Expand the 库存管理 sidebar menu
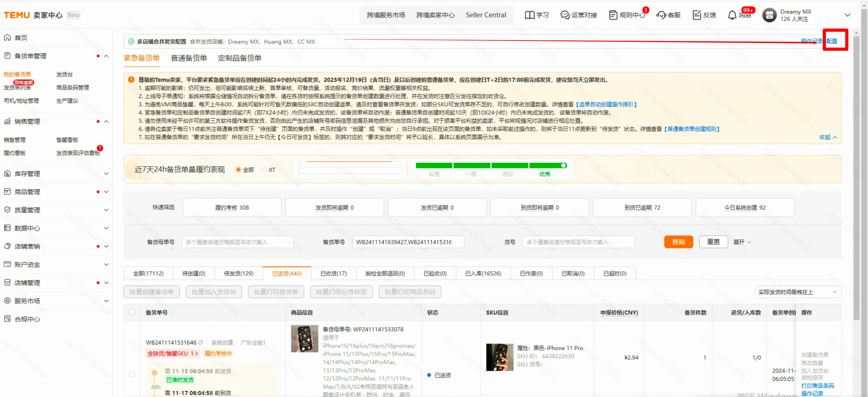868x397 pixels. (106, 174)
